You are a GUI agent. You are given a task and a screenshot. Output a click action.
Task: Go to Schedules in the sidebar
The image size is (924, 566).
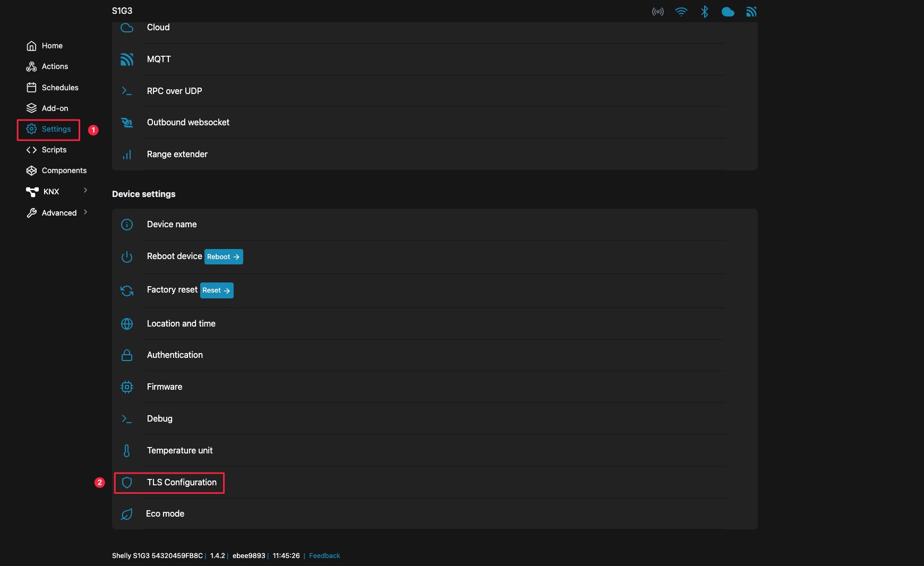pos(59,88)
